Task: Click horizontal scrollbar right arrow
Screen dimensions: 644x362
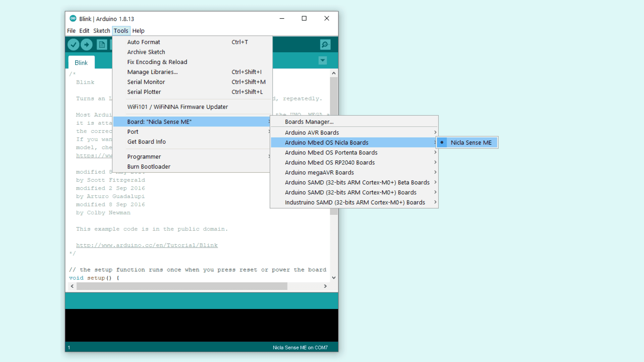Action: click(x=325, y=286)
